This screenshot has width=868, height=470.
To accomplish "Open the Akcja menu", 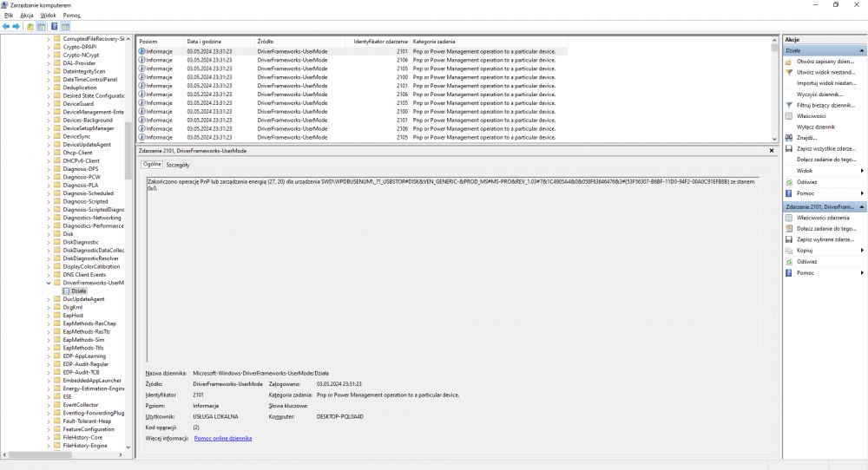I will pyautogui.click(x=27, y=16).
